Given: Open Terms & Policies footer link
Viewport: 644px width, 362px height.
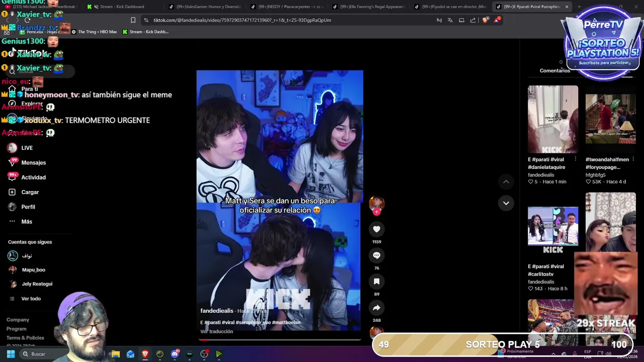Looking at the screenshot, I should [x=25, y=338].
